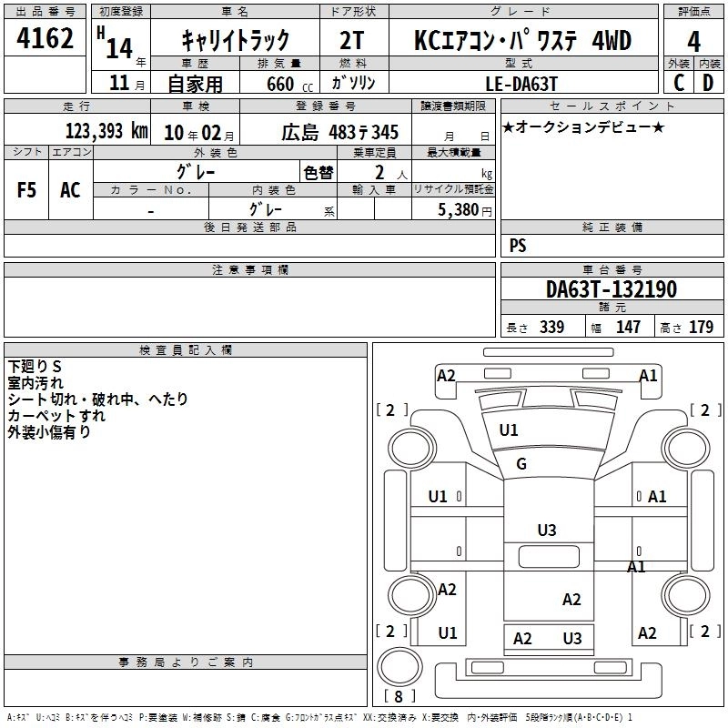
Task: Click the セールスポイント header
Action: 612,106
